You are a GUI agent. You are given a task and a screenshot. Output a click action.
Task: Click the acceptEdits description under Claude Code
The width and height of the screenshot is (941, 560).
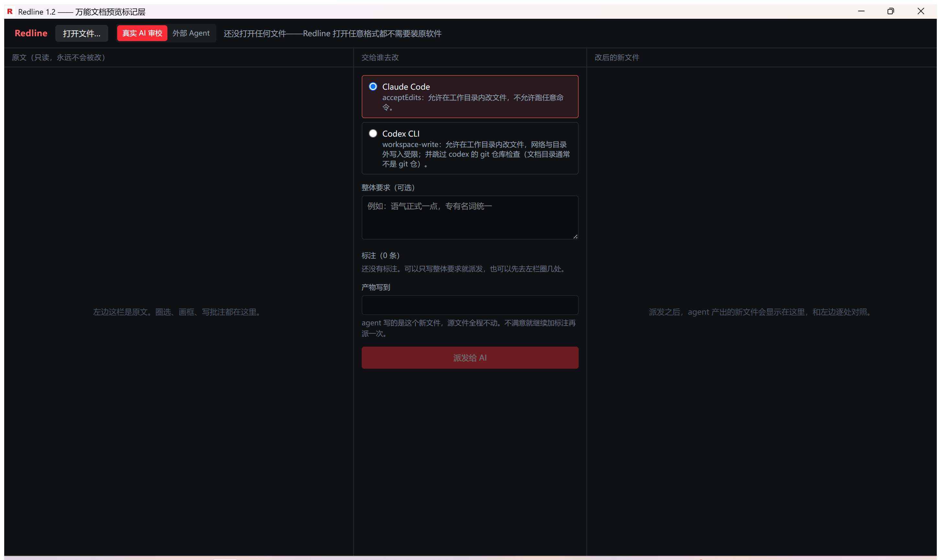473,102
